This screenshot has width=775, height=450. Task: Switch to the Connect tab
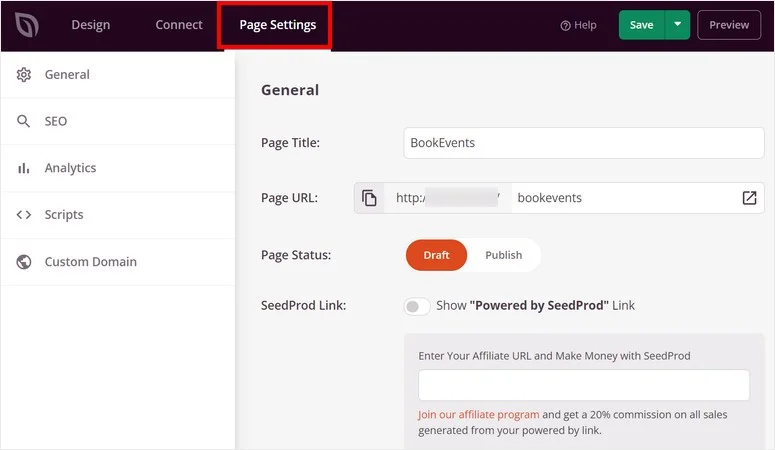[179, 25]
